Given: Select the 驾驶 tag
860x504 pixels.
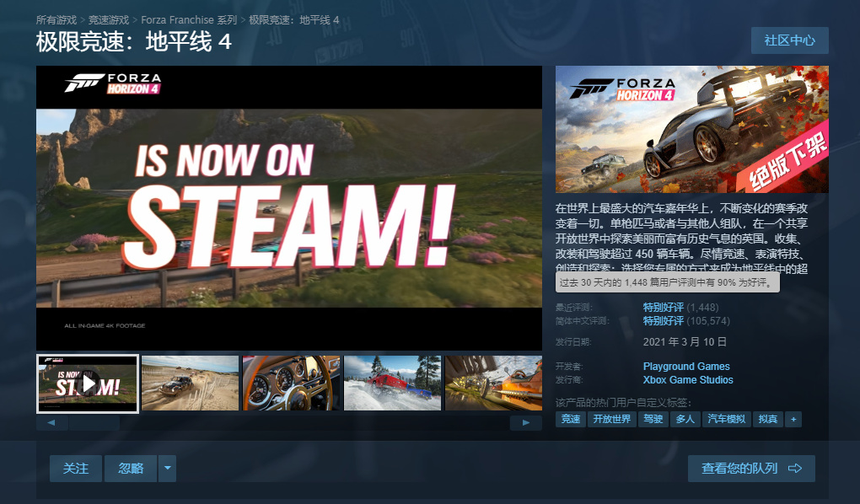Looking at the screenshot, I should coord(653,420).
